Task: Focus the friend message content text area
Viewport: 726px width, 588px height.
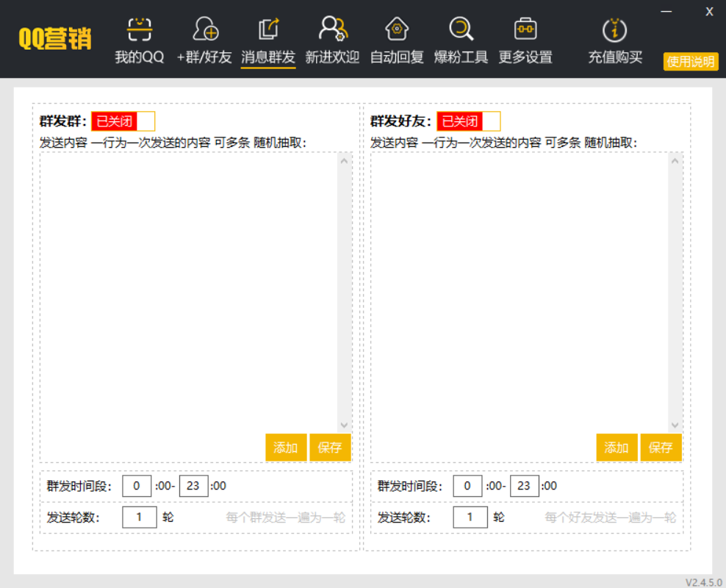Action: click(x=520, y=293)
